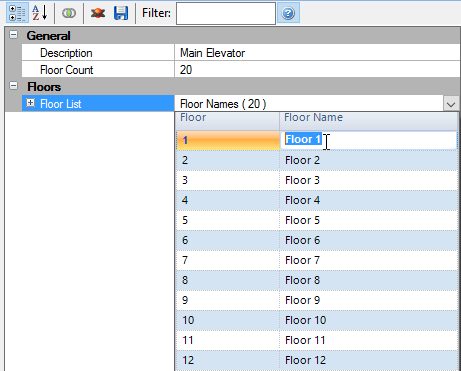The height and width of the screenshot is (371, 461).
Task: Select floor number 9 cell
Action: click(228, 300)
